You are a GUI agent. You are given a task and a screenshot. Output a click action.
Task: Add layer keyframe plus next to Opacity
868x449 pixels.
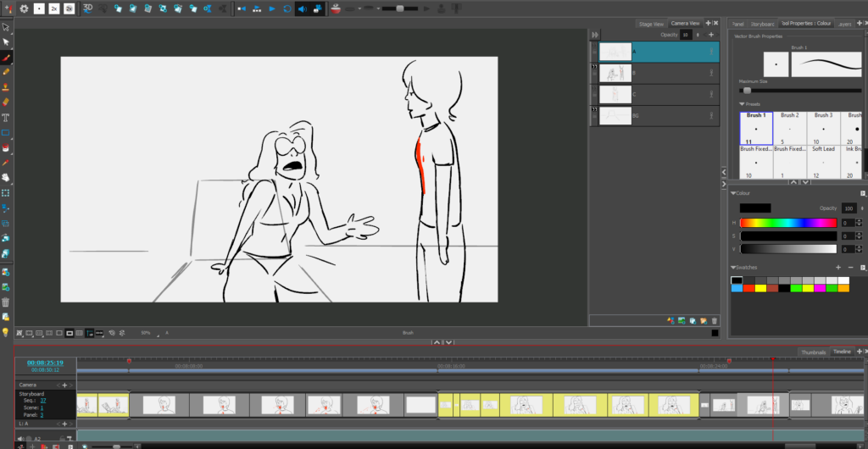[x=711, y=34]
